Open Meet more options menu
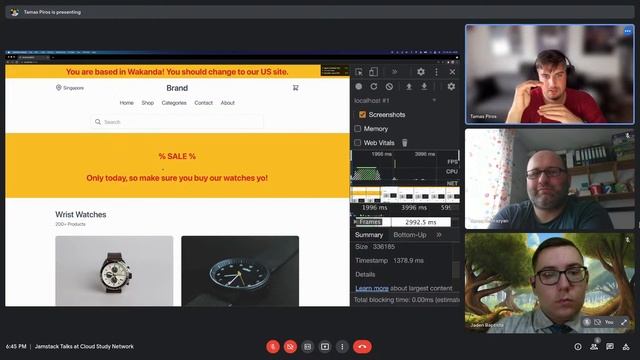This screenshot has width=640, height=360. (342, 347)
